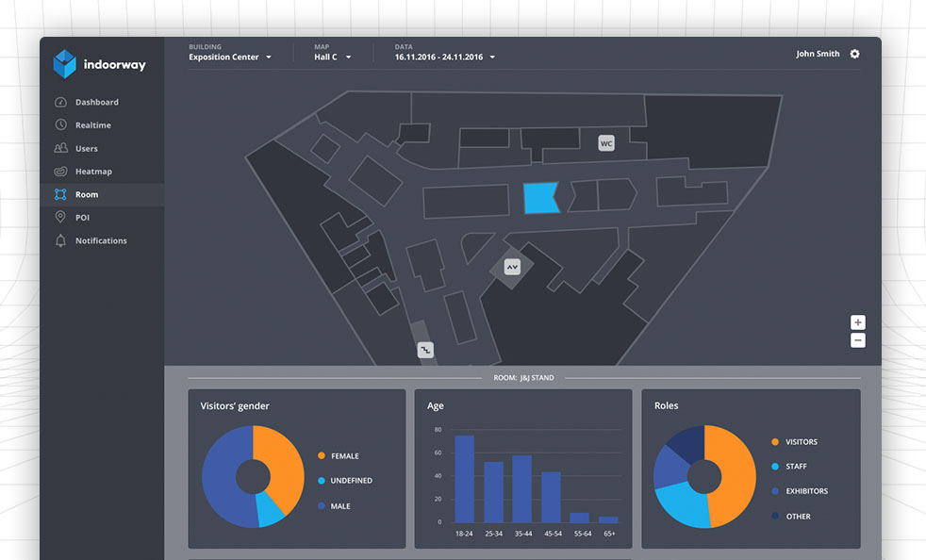Image resolution: width=926 pixels, height=560 pixels.
Task: Open the Dashboard gauge icon
Action: (x=60, y=102)
